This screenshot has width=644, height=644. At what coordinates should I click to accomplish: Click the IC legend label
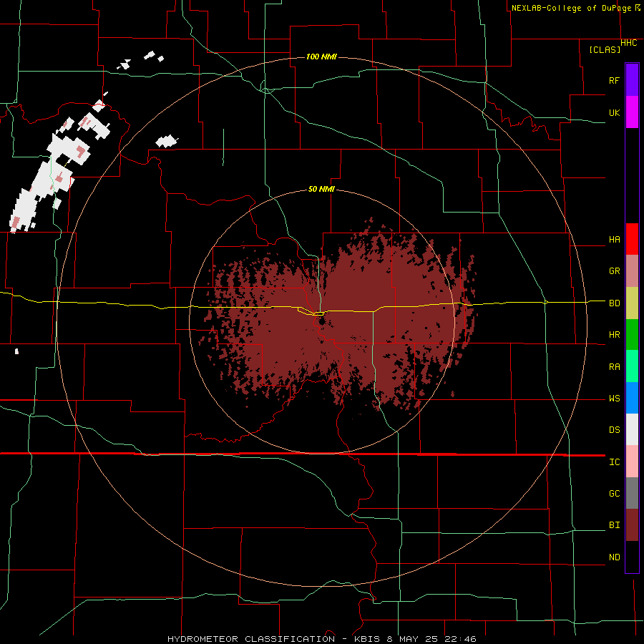point(614,462)
